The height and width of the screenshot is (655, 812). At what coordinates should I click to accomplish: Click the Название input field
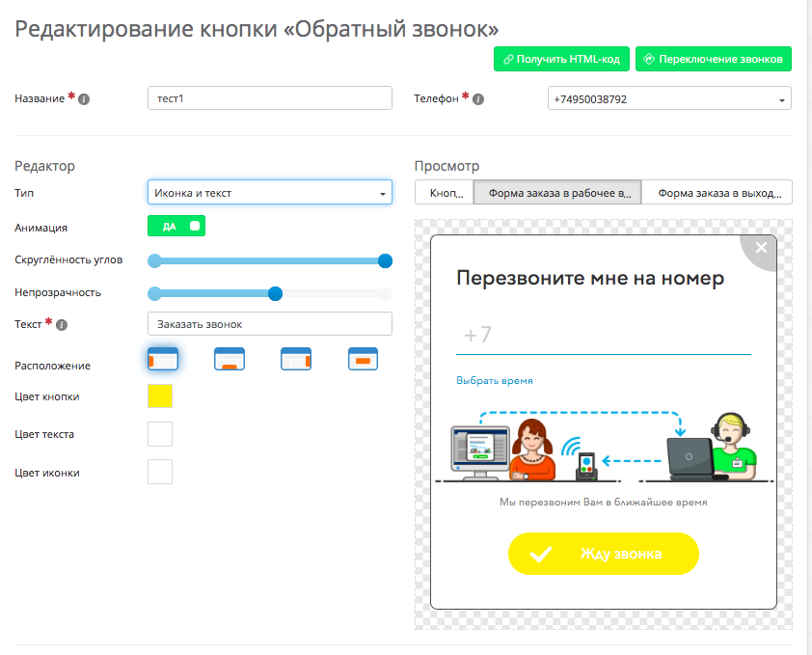coord(270,98)
